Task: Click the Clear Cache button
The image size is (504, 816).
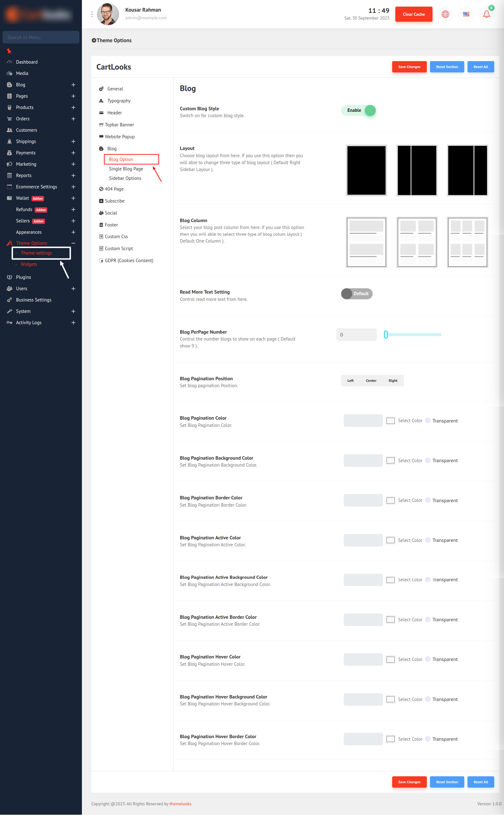Action: 413,14
